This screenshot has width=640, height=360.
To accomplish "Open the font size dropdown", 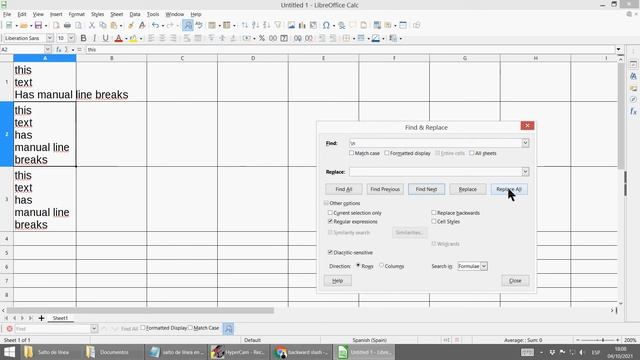I will pos(71,38).
